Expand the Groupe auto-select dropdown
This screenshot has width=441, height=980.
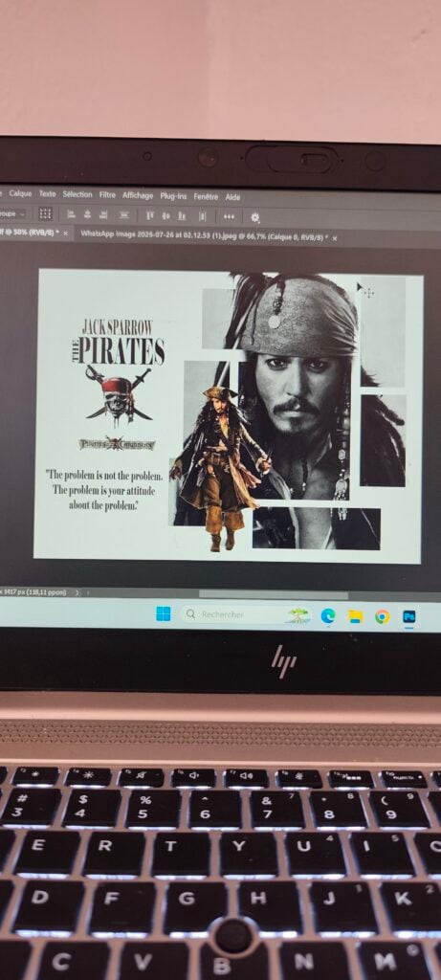(x=12, y=213)
